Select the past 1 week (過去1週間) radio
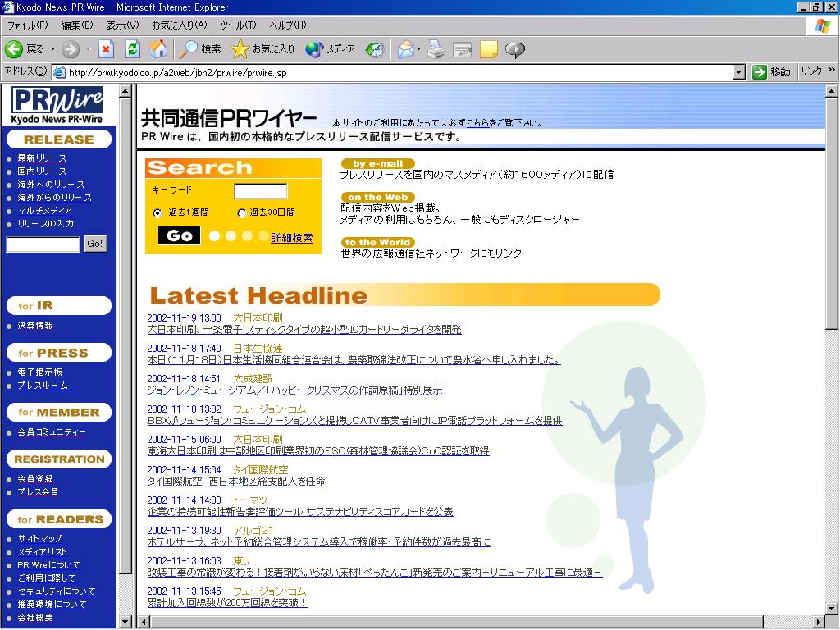Screen dimensions: 840x630 coord(157,212)
